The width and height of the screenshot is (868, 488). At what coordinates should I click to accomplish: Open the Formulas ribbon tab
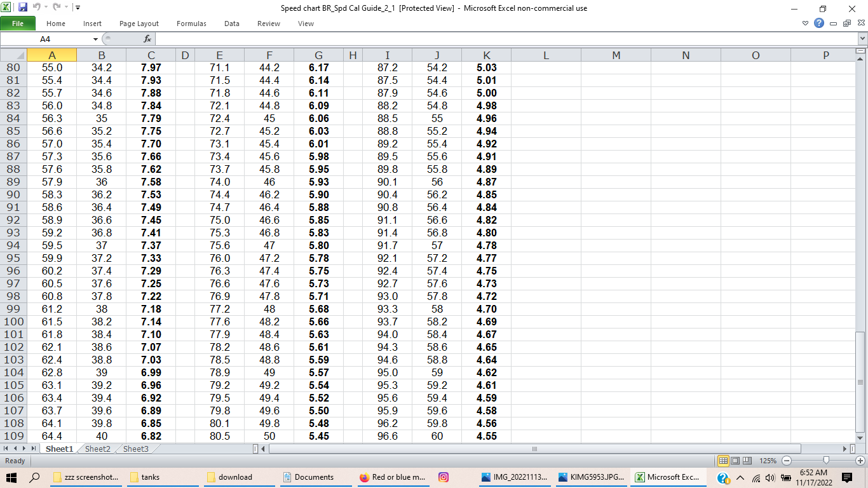click(x=191, y=24)
